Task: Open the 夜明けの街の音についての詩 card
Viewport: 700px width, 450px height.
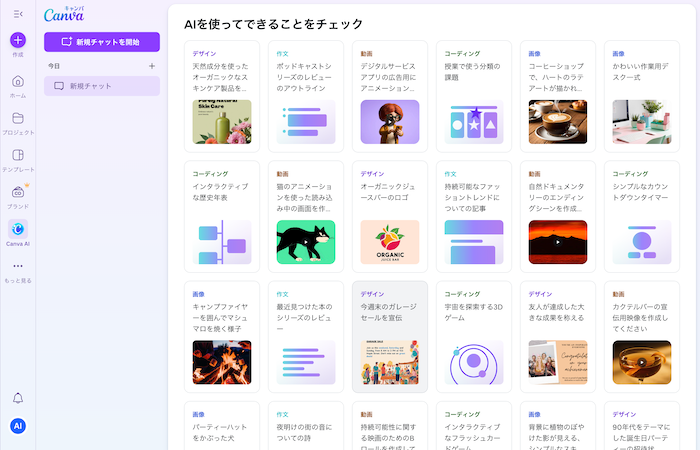Action: point(306,425)
